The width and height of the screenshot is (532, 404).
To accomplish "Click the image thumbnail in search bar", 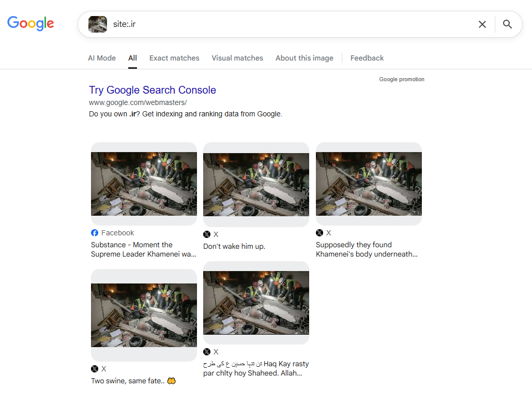I will 98,24.
